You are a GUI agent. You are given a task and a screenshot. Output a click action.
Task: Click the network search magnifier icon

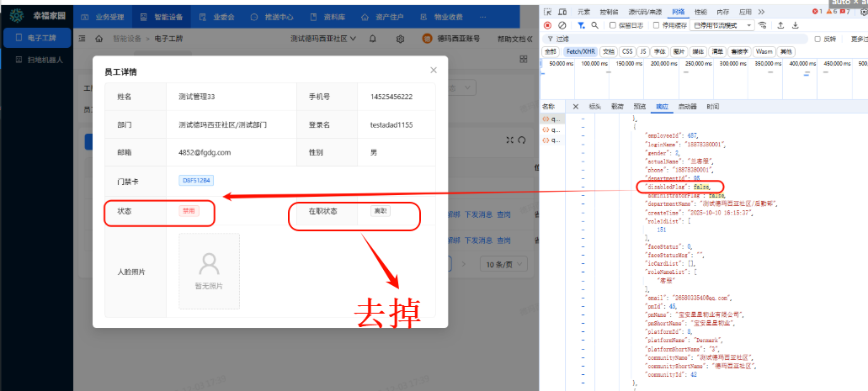594,25
